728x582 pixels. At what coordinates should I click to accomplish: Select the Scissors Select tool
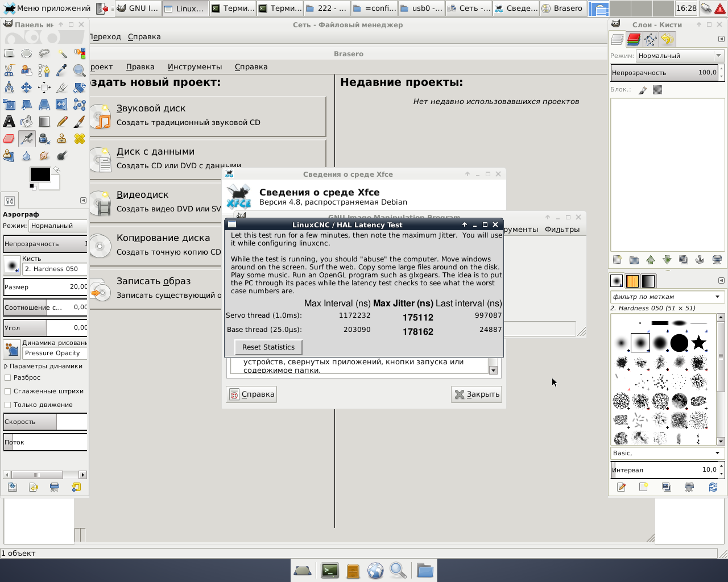[9, 70]
